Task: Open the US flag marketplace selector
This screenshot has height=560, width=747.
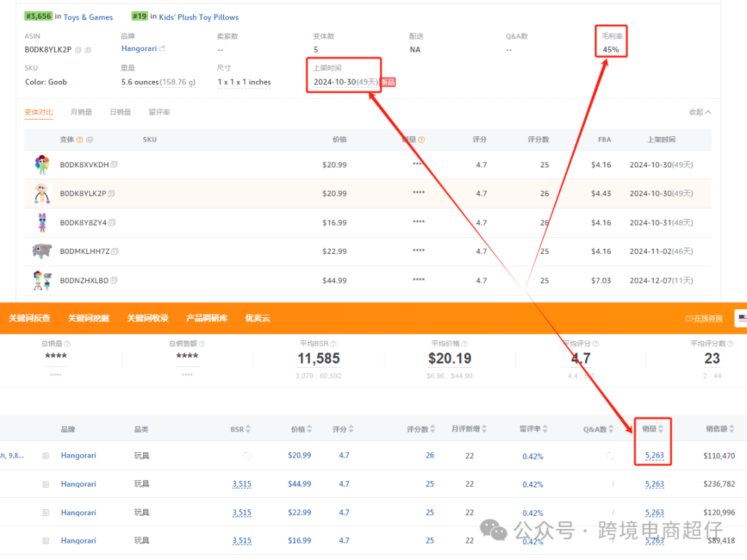Action: tap(741, 318)
